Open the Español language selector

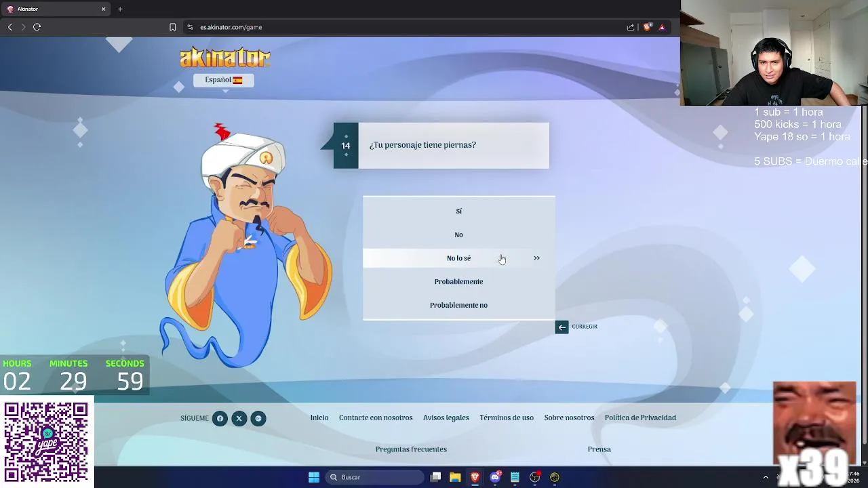point(224,80)
